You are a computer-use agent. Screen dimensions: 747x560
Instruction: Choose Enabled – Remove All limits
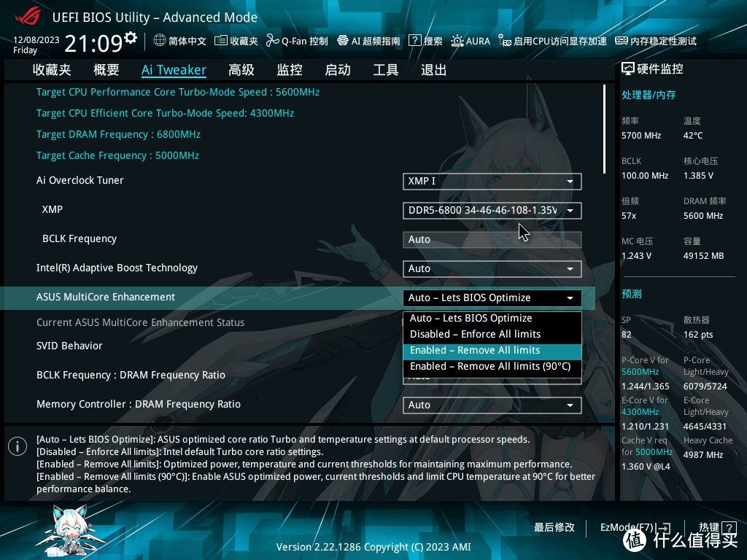click(492, 351)
